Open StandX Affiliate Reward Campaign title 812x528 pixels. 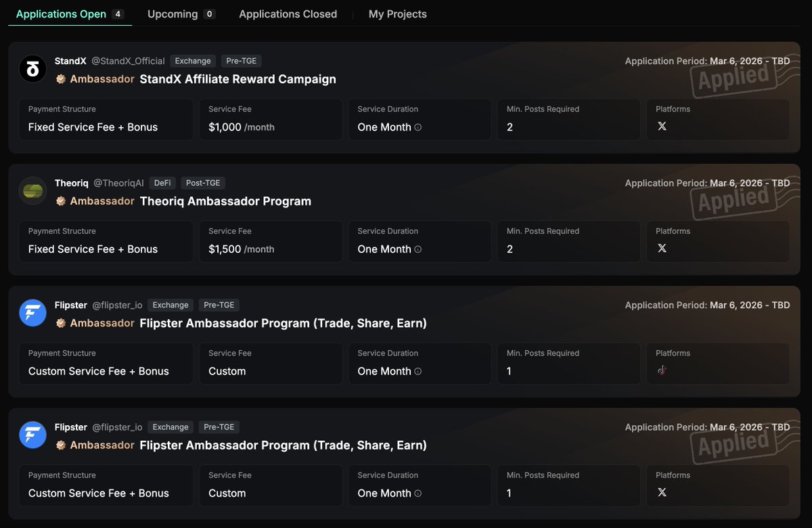[x=238, y=79]
